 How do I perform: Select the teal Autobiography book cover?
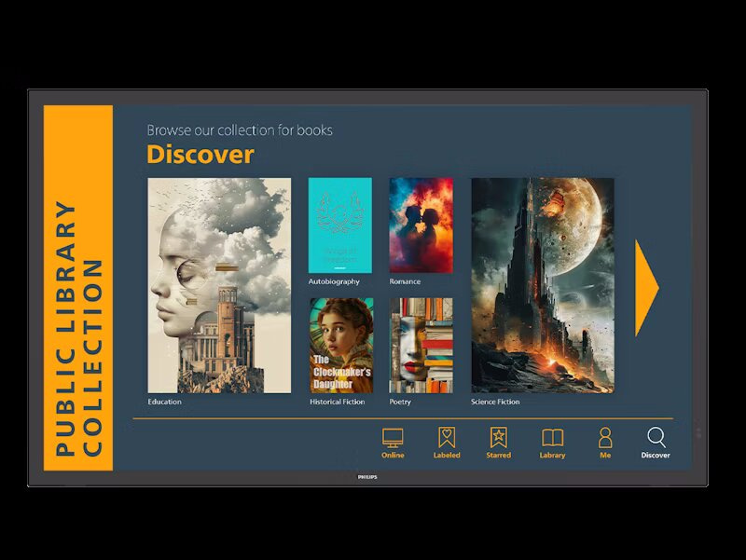coord(340,225)
